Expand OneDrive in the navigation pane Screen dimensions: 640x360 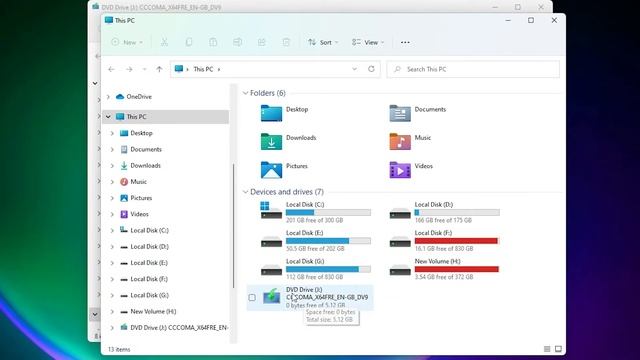[108, 97]
